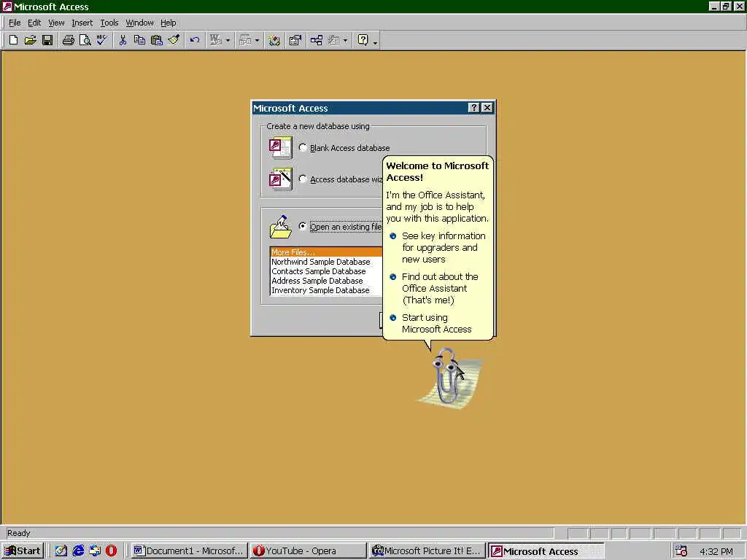Viewport: 747px width, 560px height.
Task: Click the Cut scissors icon
Action: tap(123, 40)
